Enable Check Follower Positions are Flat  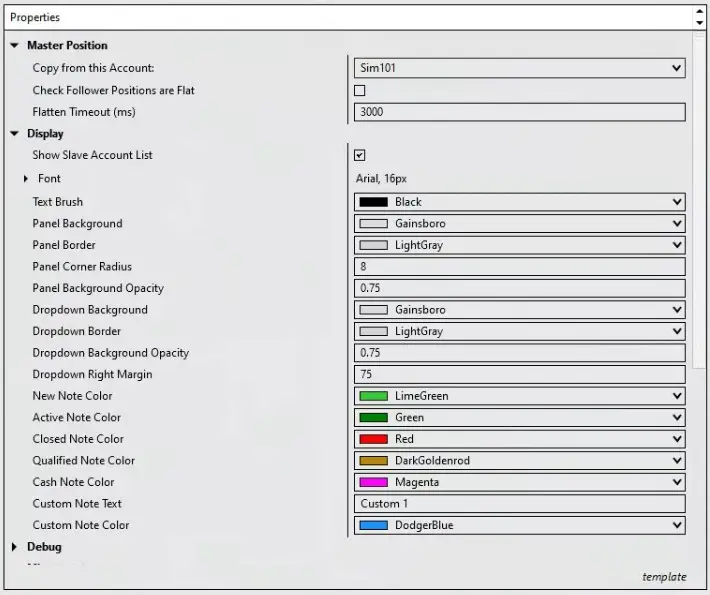click(360, 91)
